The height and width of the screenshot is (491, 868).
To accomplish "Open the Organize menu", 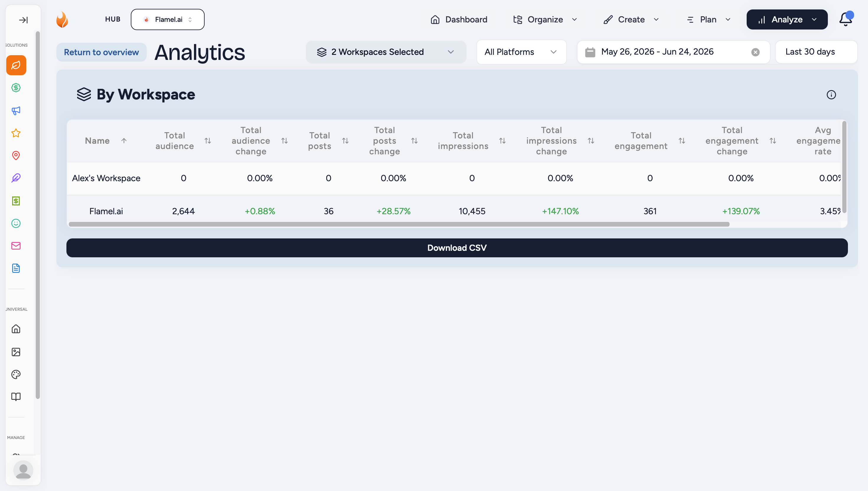I will pos(545,19).
